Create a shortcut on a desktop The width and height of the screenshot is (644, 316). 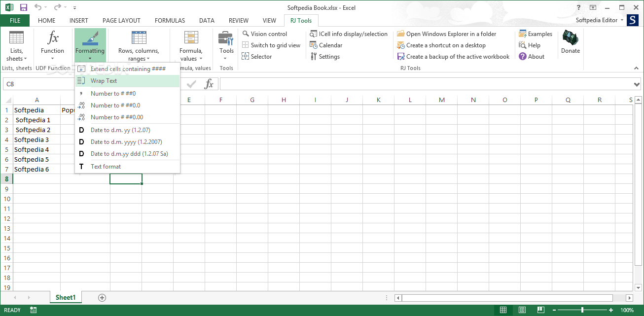click(x=442, y=45)
